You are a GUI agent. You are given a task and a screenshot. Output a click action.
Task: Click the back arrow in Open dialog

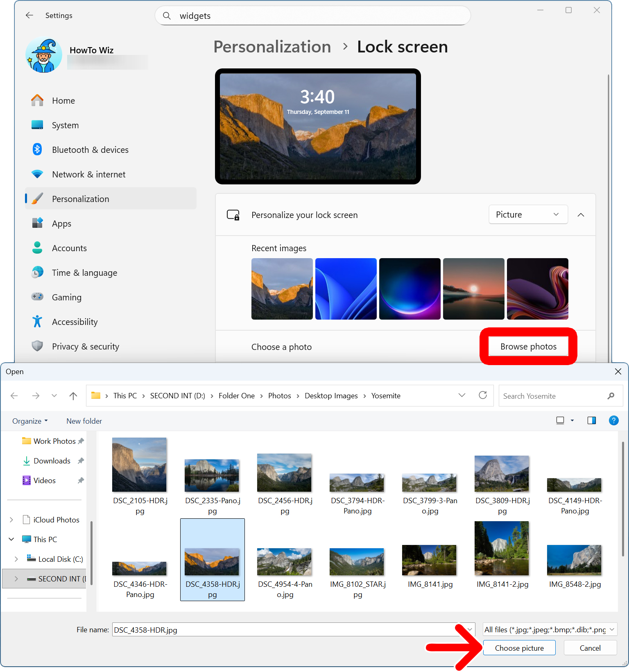tap(14, 396)
